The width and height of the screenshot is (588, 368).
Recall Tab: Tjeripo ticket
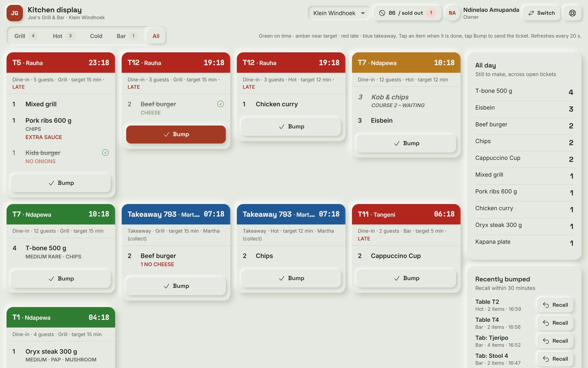(555, 341)
